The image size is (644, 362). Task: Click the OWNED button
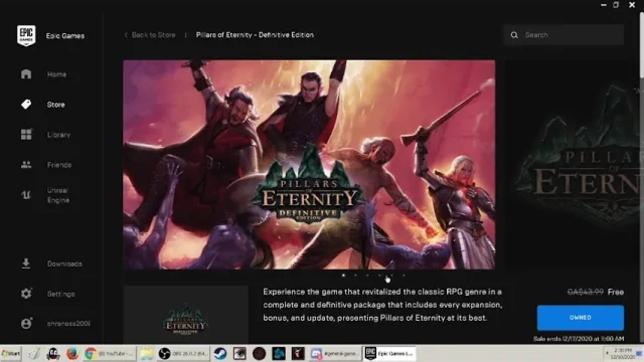click(x=580, y=318)
